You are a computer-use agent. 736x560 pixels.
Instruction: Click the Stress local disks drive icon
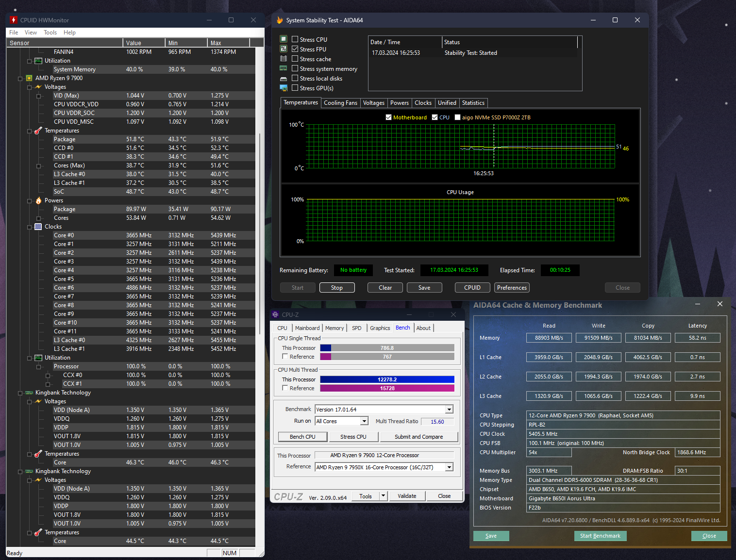point(284,79)
